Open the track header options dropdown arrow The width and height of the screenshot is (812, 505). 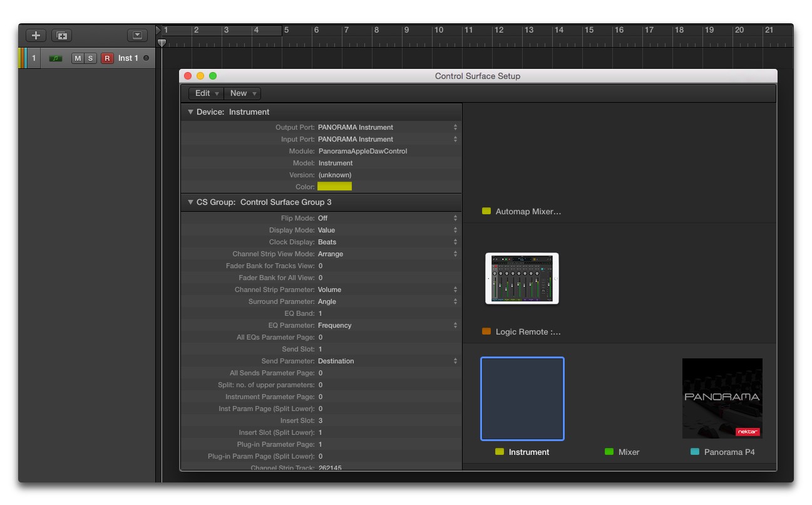137,35
